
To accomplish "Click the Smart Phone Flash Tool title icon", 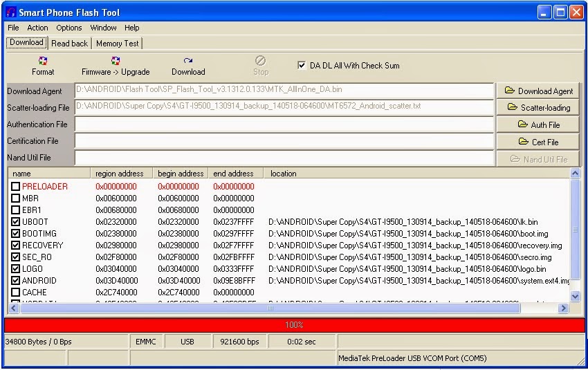I will click(11, 12).
